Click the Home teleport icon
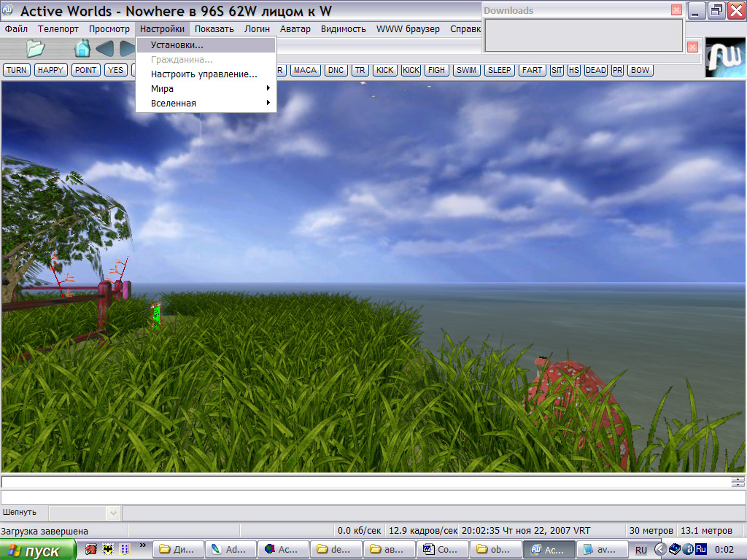Screen dimensions: 747x560 tap(82, 48)
